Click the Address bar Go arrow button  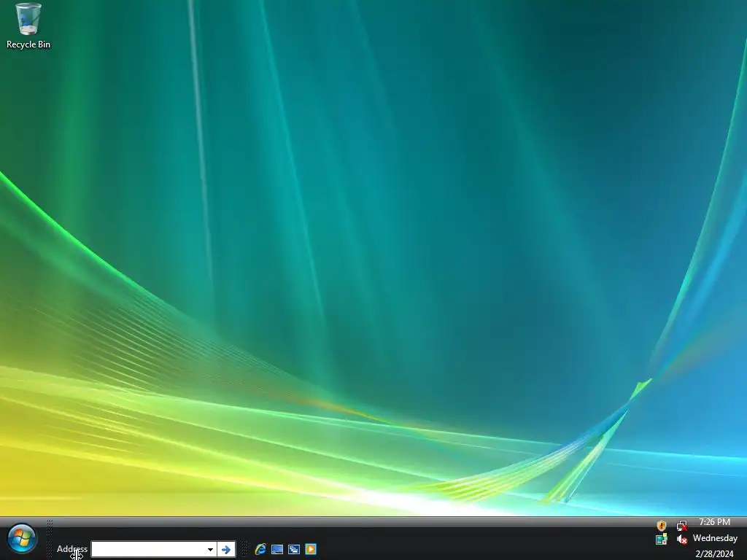(x=226, y=550)
